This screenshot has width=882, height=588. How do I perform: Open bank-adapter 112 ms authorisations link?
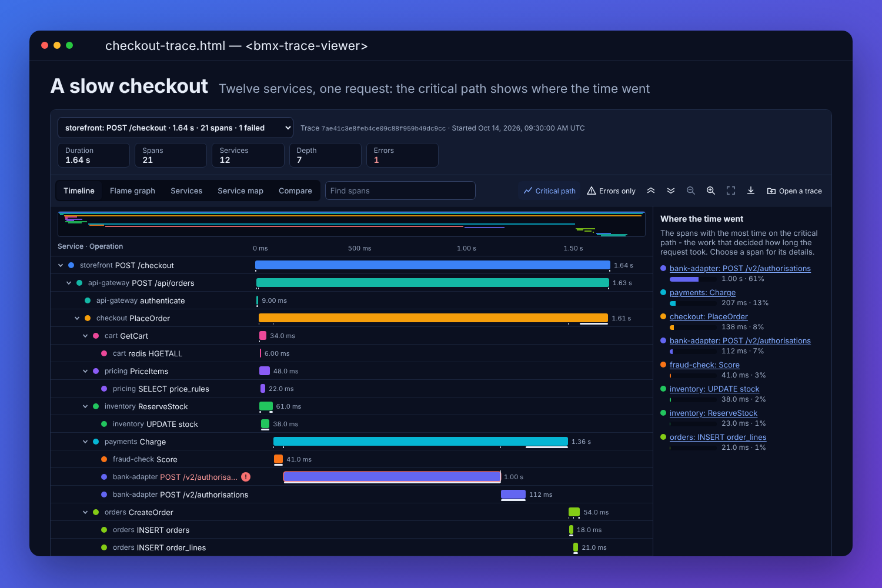tap(740, 340)
